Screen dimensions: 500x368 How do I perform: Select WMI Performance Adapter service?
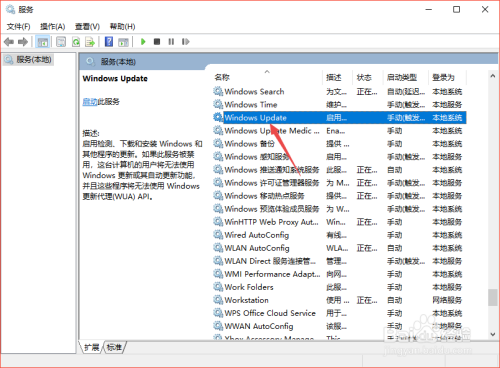(x=339, y=274)
